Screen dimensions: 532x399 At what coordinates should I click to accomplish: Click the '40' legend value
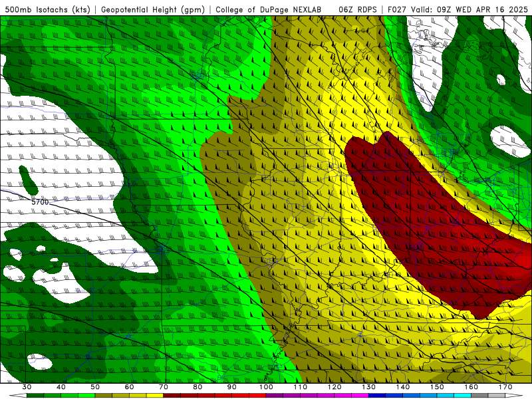click(61, 387)
